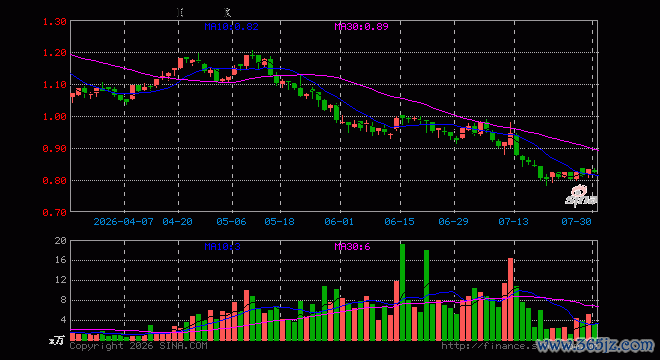Select the 0.70 price axis label
This screenshot has height=360, width=660.
pyautogui.click(x=55, y=212)
